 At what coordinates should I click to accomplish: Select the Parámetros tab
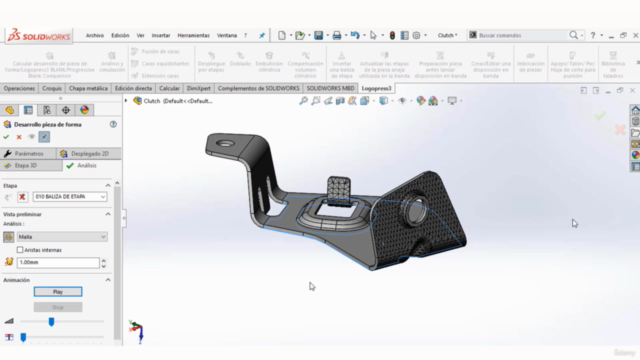point(29,153)
